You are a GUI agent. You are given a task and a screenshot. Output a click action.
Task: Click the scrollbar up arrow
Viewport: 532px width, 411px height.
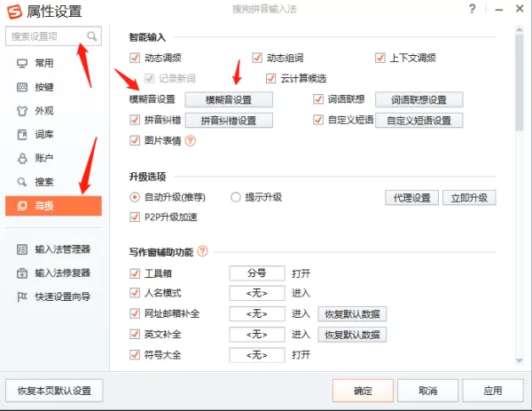[x=519, y=30]
